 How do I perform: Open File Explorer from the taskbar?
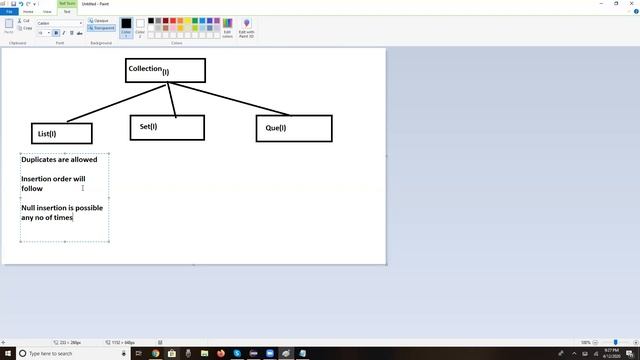pyautogui.click(x=204, y=353)
